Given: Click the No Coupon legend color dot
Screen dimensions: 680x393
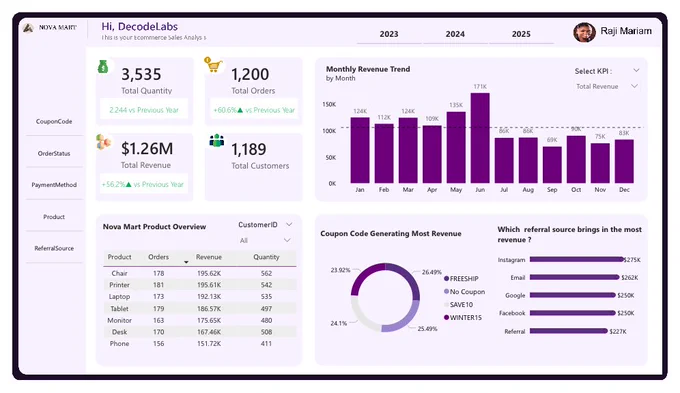Looking at the screenshot, I should tap(446, 291).
